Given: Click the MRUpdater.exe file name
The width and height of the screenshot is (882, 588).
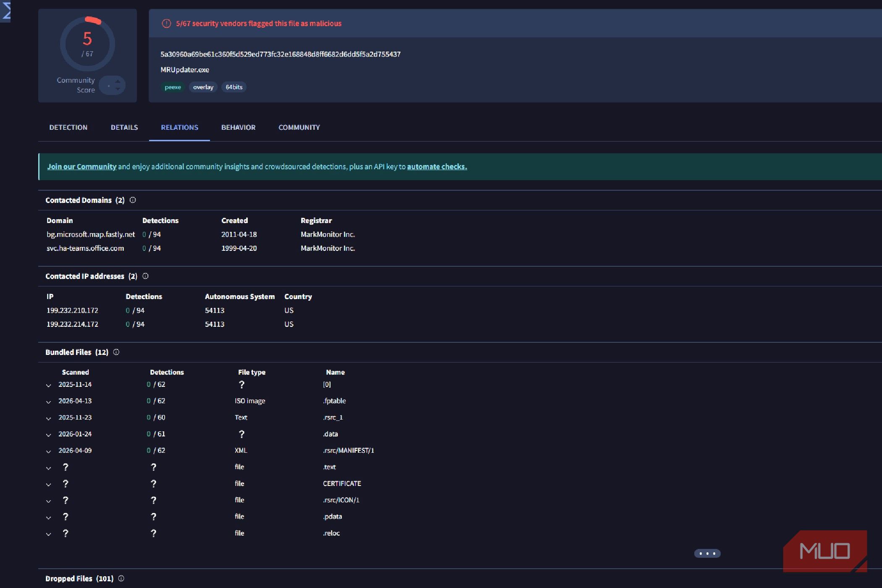Looking at the screenshot, I should point(185,70).
